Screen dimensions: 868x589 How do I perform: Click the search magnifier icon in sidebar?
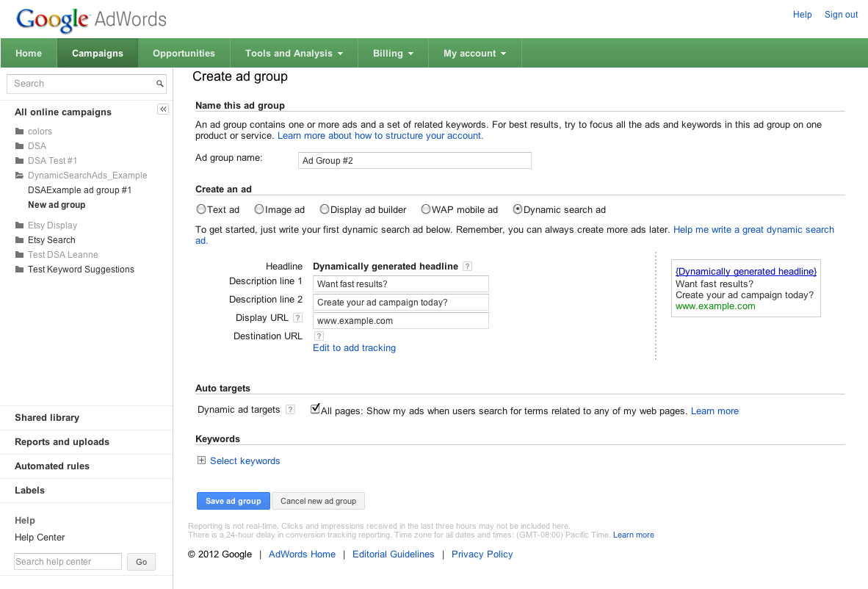point(160,84)
